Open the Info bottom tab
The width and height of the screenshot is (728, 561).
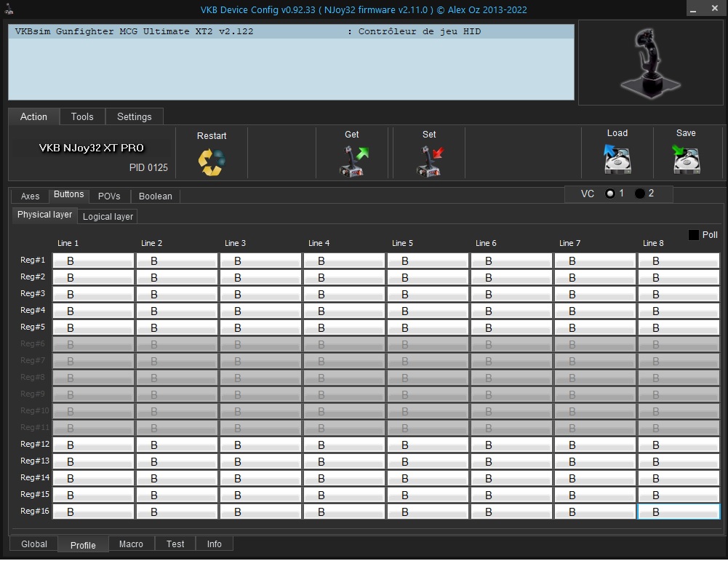pos(214,544)
